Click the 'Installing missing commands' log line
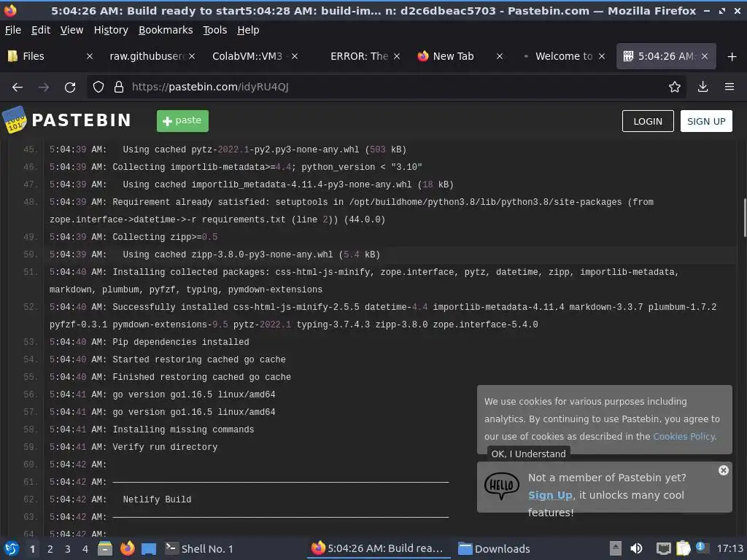 183,429
